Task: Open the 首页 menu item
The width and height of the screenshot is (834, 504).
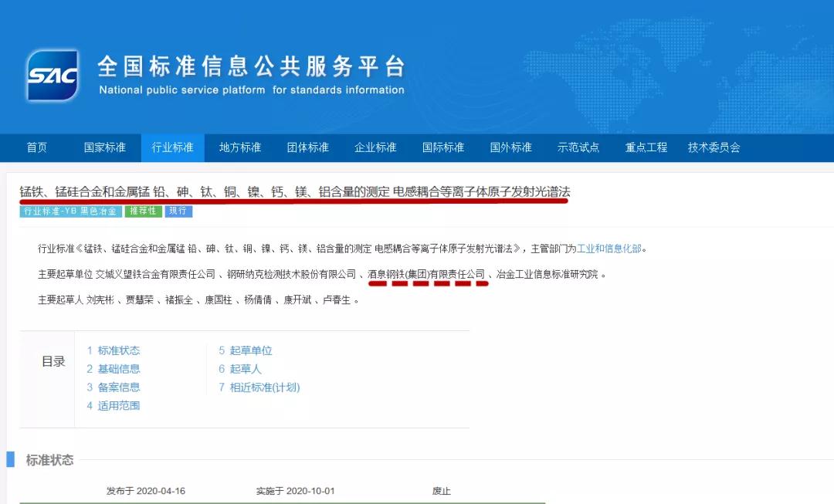Action: [36, 147]
